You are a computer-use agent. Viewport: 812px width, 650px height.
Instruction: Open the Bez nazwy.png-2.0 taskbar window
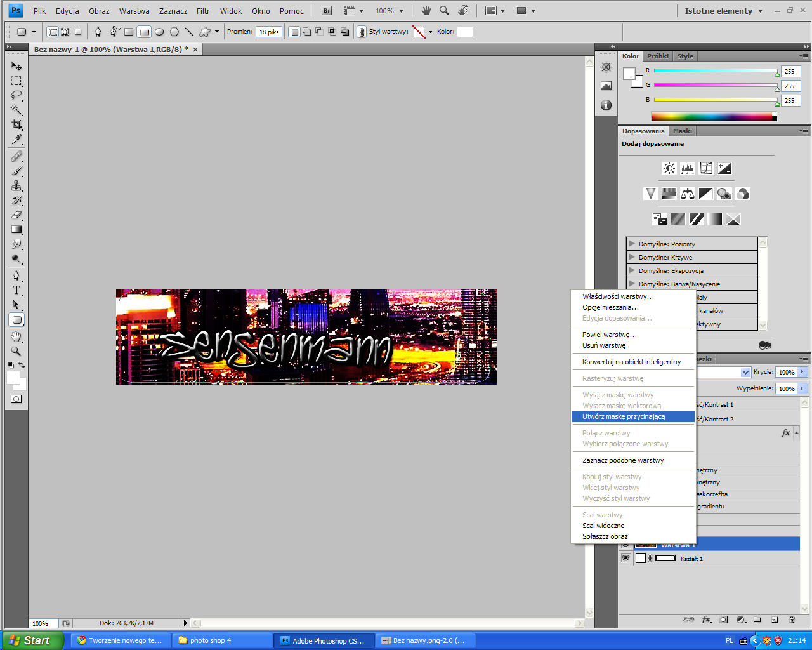pyautogui.click(x=425, y=640)
